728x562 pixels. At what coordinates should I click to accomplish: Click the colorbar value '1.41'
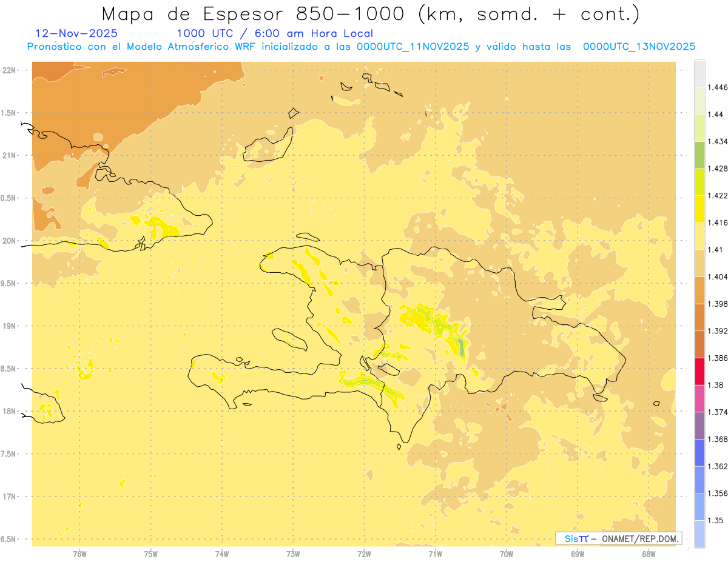tap(716, 250)
